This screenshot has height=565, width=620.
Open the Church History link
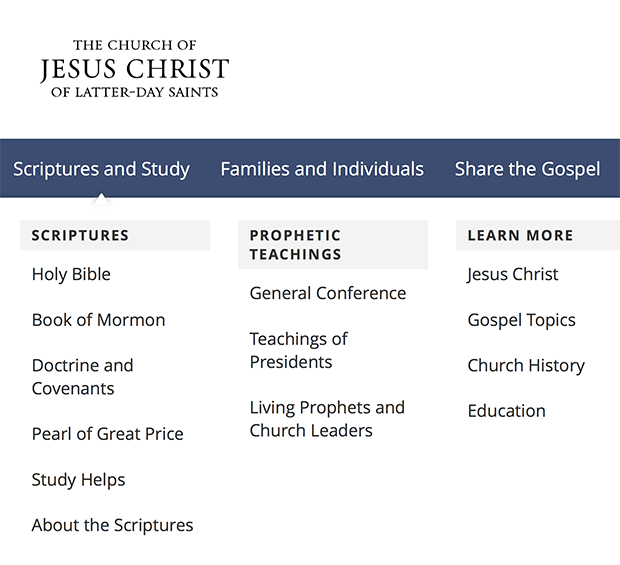point(526,365)
